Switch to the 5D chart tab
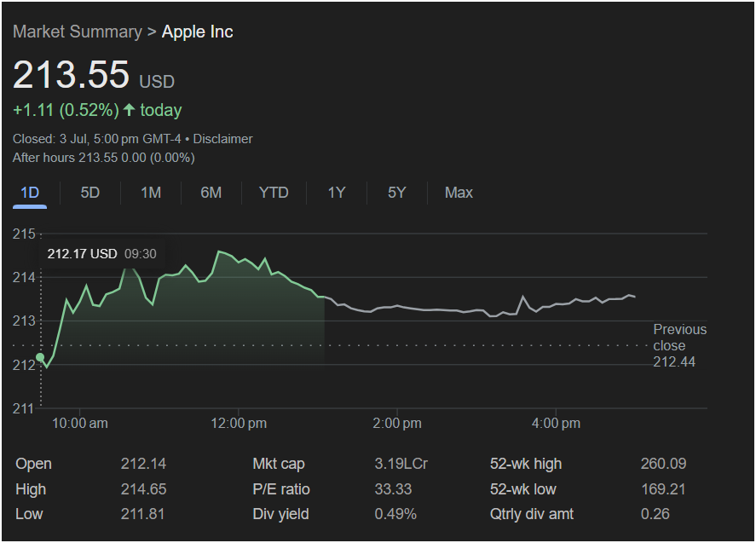This screenshot has height=543, width=756. tap(90, 193)
